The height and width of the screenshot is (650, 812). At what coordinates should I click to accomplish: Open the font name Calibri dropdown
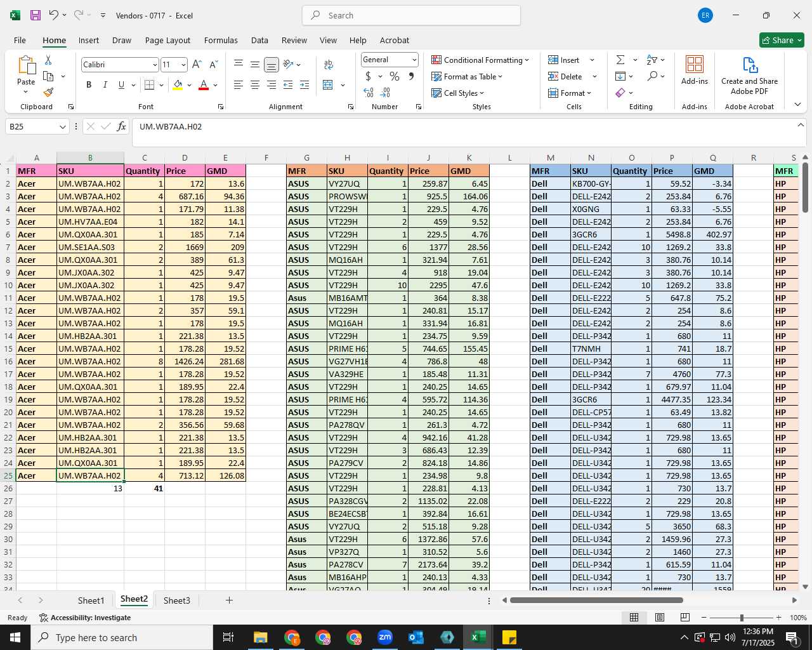(x=154, y=65)
